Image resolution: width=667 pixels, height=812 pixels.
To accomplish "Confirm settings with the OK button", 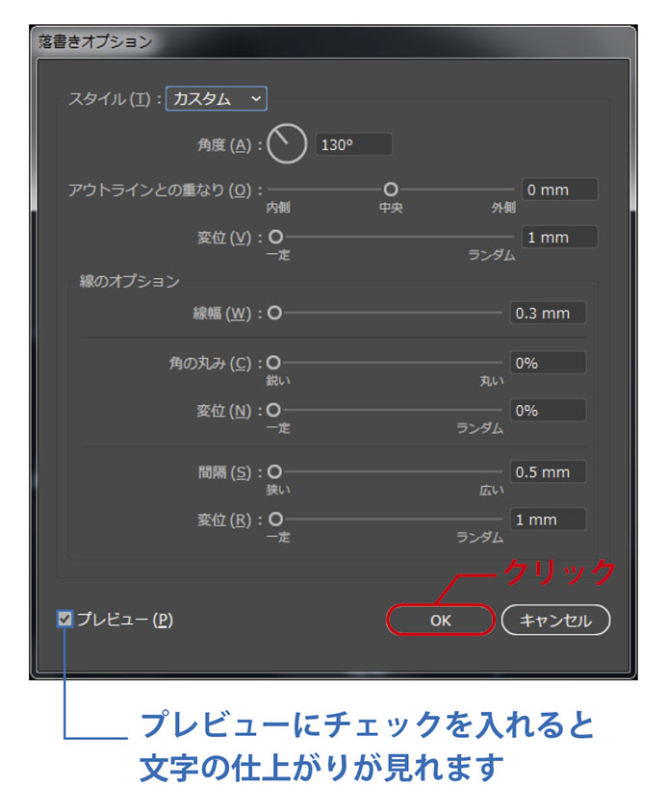I will click(x=441, y=620).
